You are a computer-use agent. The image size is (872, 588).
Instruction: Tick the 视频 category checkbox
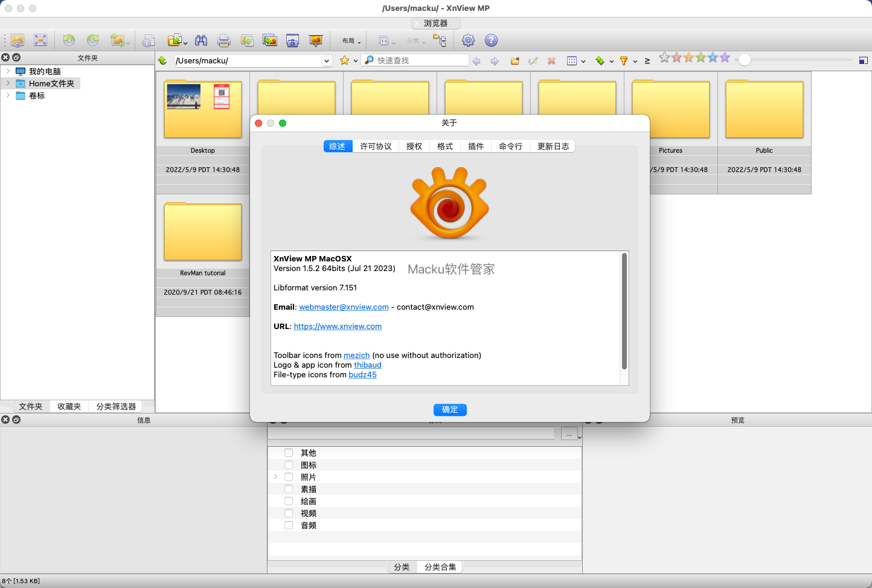(x=289, y=513)
